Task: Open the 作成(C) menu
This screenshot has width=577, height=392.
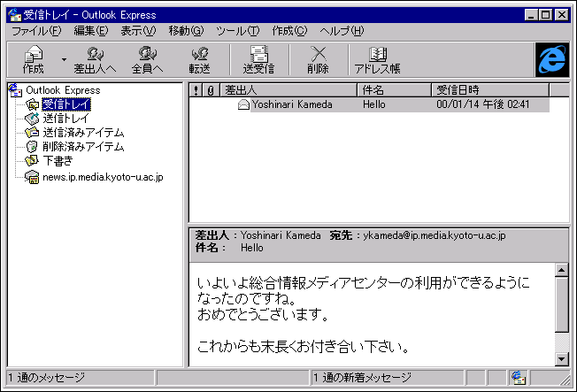Action: point(289,31)
